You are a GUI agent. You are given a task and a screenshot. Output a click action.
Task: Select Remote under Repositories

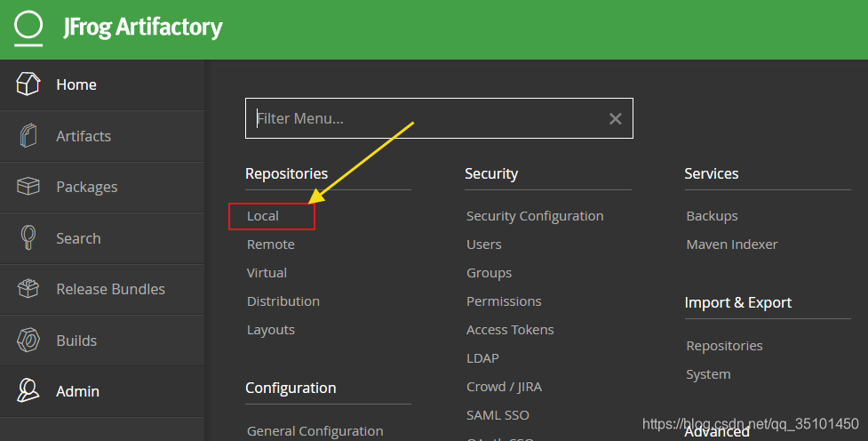(271, 245)
